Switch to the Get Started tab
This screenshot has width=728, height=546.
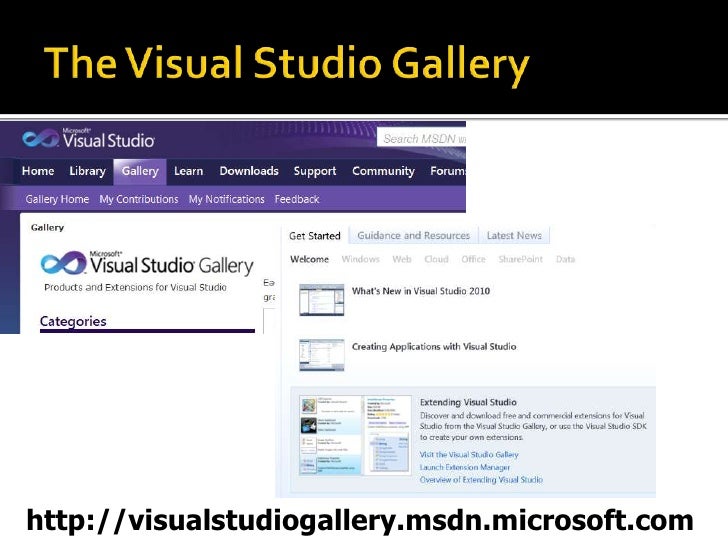coord(315,236)
